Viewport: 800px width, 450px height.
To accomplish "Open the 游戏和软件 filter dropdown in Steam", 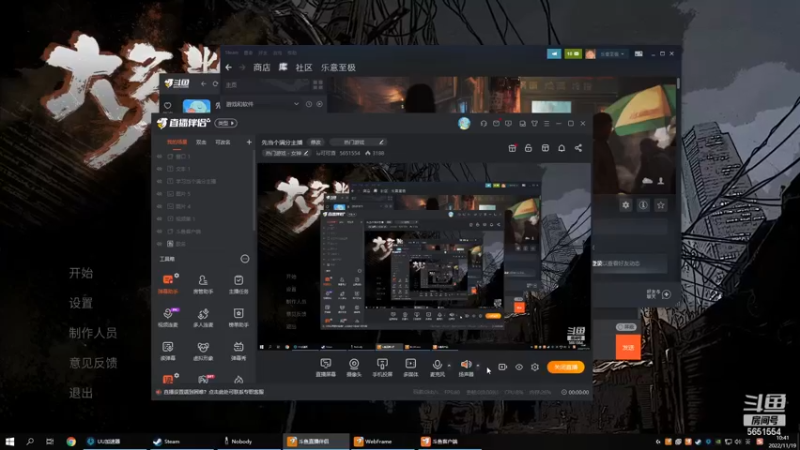I will click(262, 104).
